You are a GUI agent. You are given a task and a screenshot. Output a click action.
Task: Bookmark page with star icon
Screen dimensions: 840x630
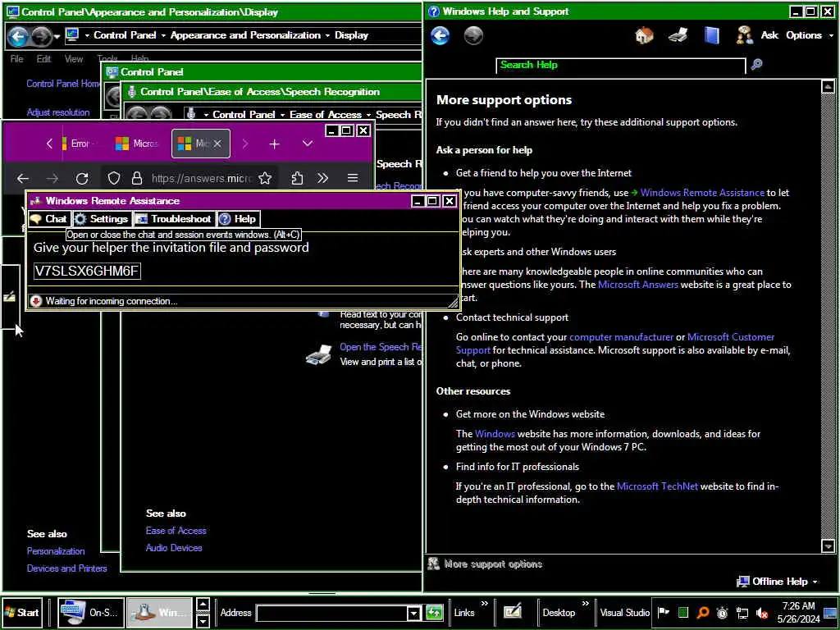pos(265,178)
